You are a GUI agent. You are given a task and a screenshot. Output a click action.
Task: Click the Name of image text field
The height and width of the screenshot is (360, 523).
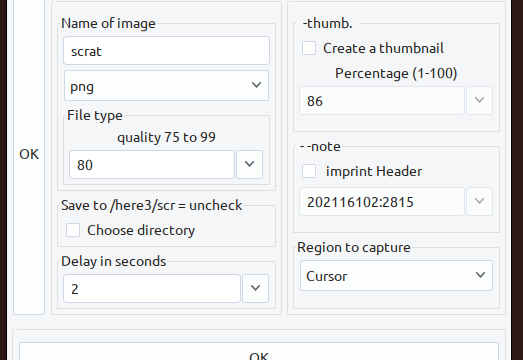point(166,51)
